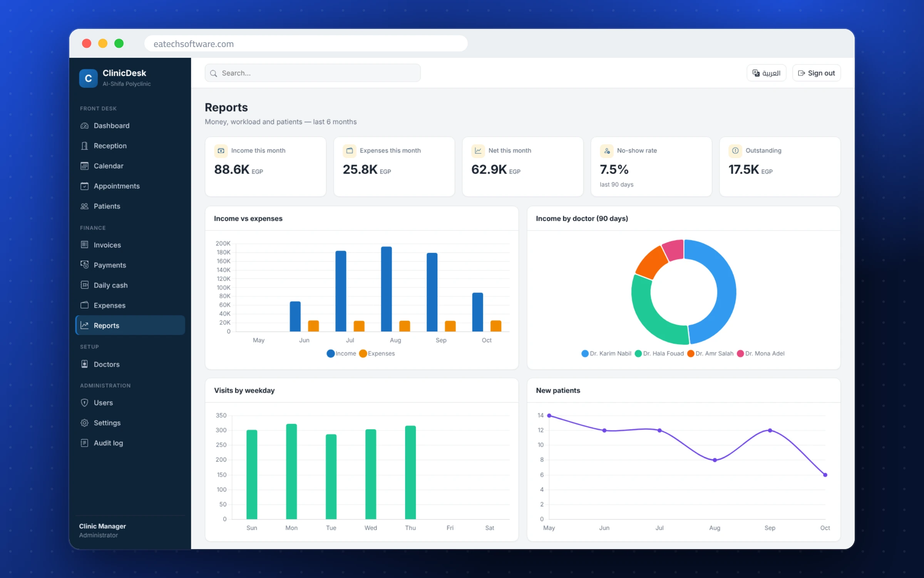
Task: Click the Daily cash icon
Action: coord(84,285)
